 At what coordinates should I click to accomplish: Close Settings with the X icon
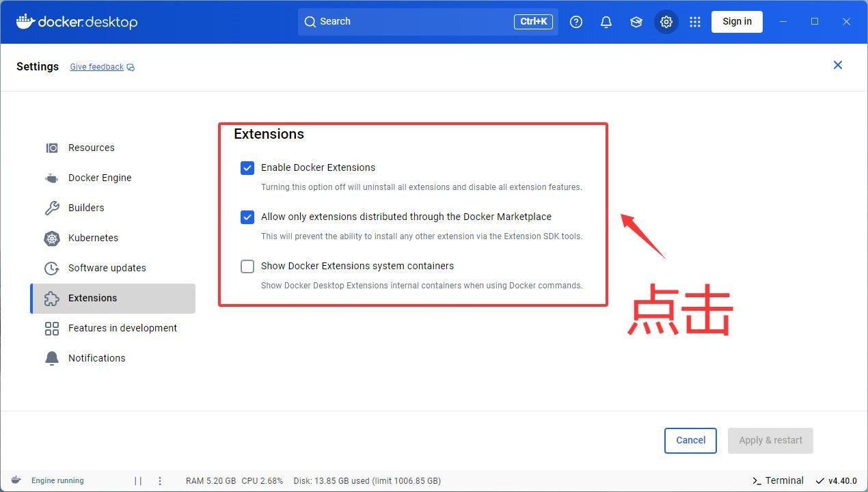click(x=838, y=65)
